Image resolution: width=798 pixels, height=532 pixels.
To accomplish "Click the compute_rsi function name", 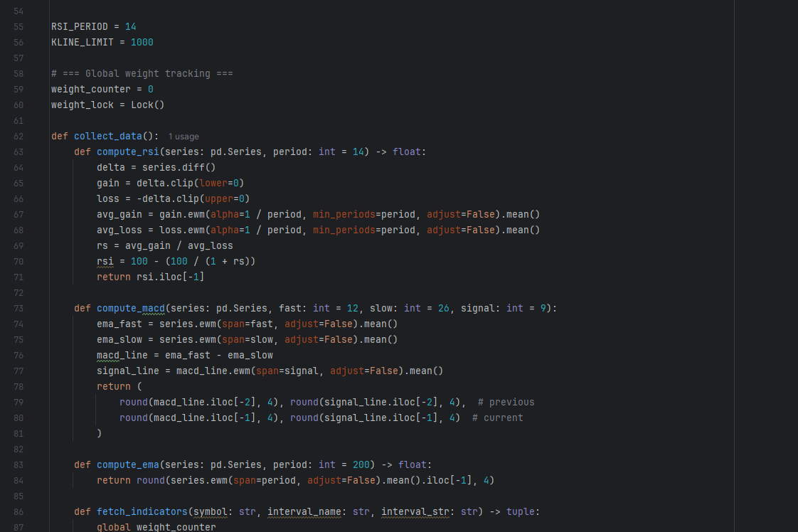I will [127, 151].
